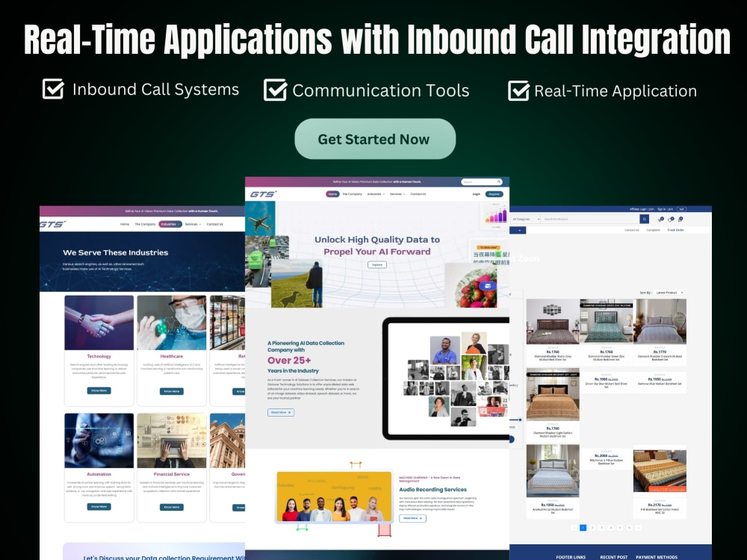
Task: Click the Get Started Now button
Action: point(375,139)
